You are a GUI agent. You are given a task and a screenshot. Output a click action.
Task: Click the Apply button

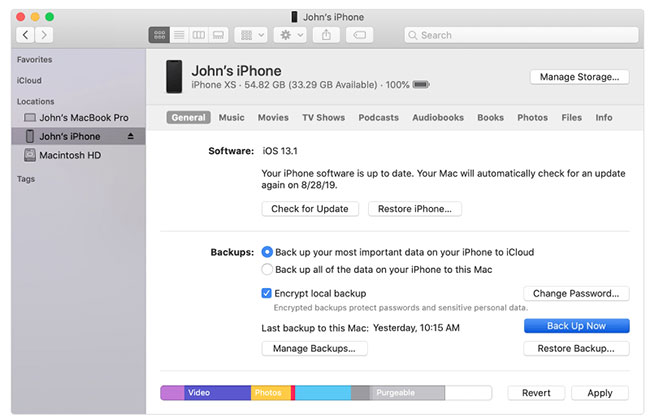[600, 393]
